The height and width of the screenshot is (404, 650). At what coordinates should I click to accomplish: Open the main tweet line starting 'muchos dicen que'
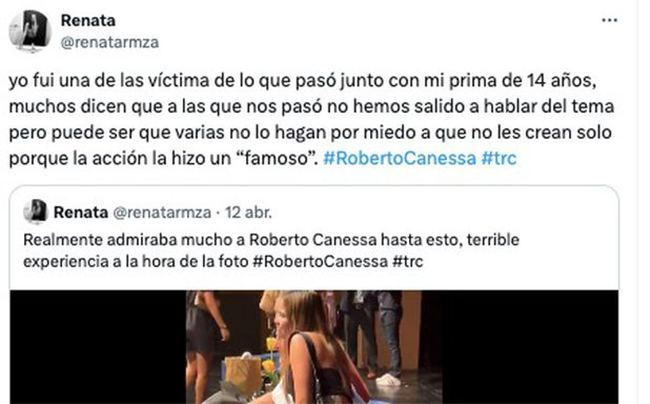coord(311,106)
